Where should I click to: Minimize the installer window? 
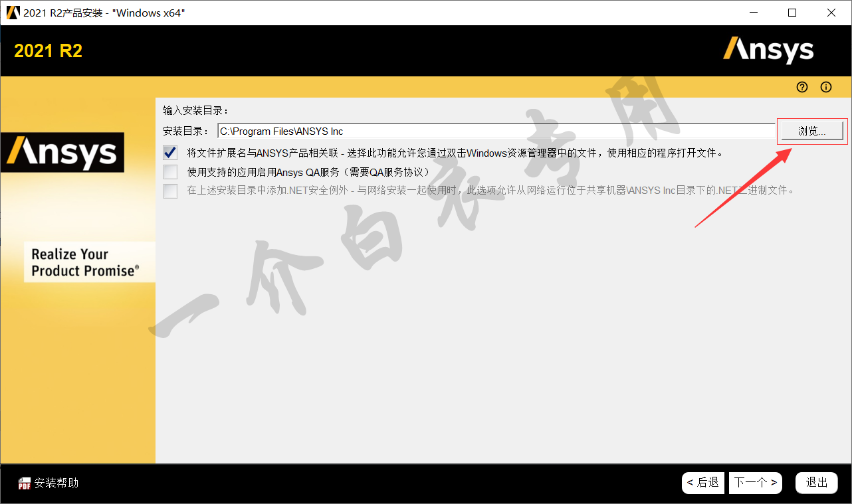(x=753, y=13)
